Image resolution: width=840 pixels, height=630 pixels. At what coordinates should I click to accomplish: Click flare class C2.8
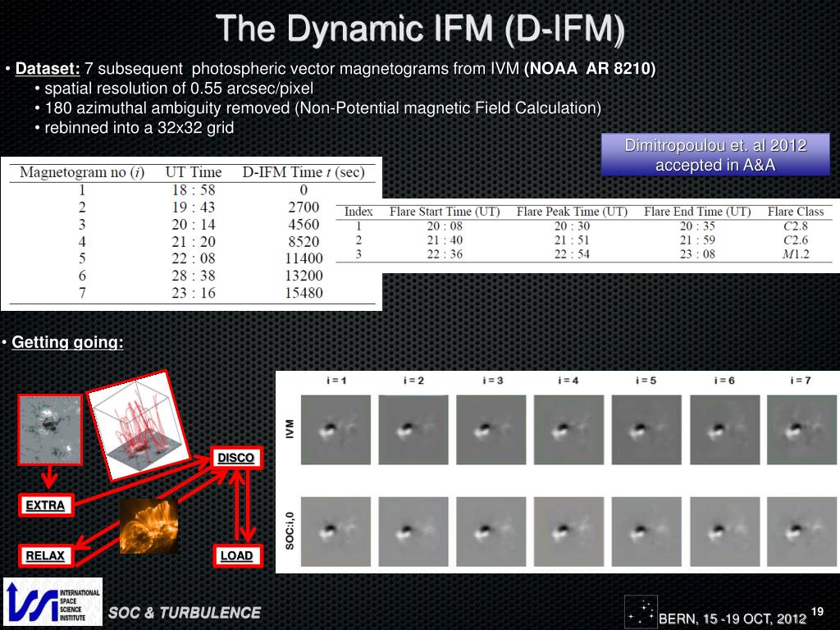(796, 226)
